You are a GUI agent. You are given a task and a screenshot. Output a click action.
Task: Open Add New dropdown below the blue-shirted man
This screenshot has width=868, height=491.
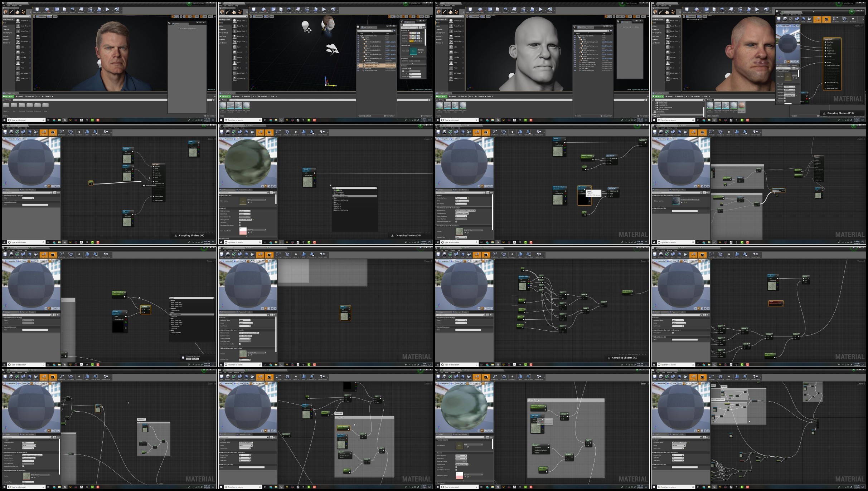(8, 97)
